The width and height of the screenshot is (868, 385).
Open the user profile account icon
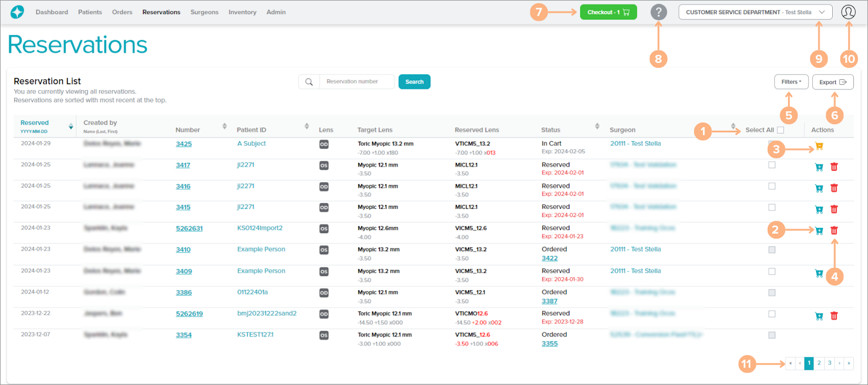(x=848, y=12)
